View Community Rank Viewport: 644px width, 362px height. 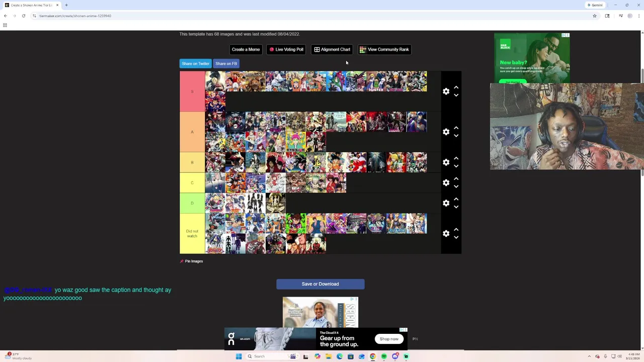coord(384,49)
